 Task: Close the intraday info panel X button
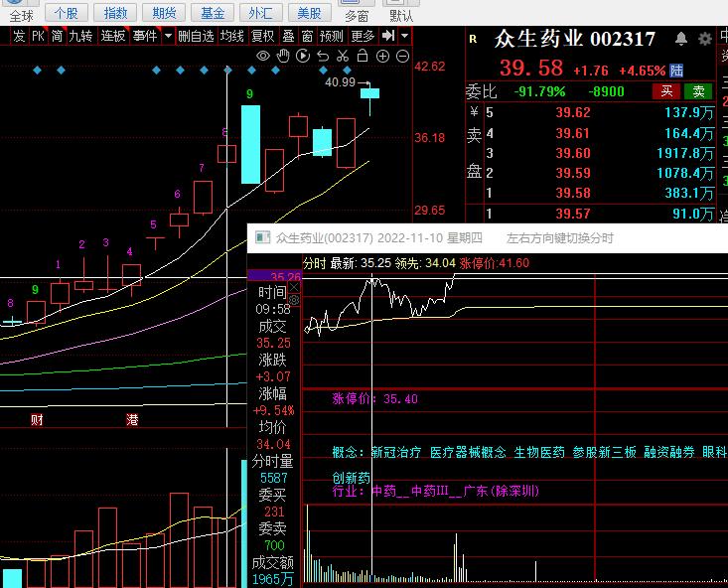[294, 287]
